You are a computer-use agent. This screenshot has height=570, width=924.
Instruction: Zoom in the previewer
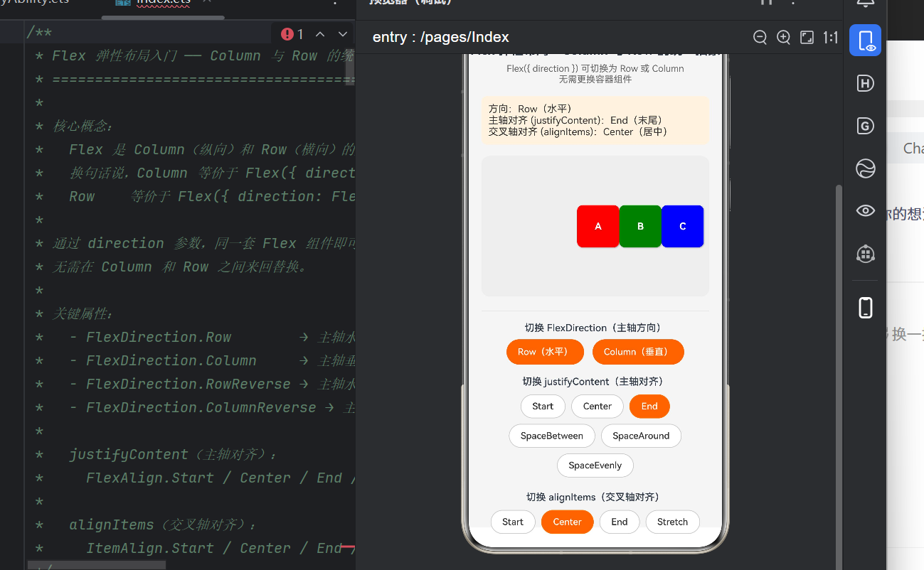783,38
